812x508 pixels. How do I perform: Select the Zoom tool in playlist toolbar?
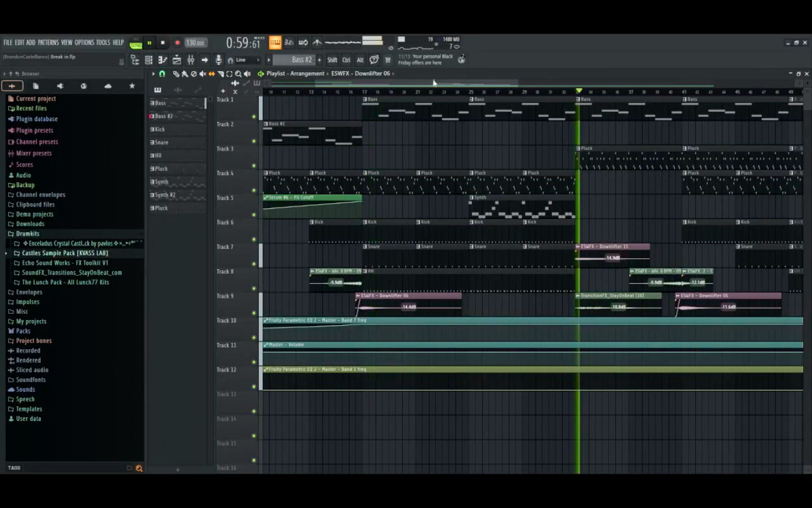click(238, 74)
